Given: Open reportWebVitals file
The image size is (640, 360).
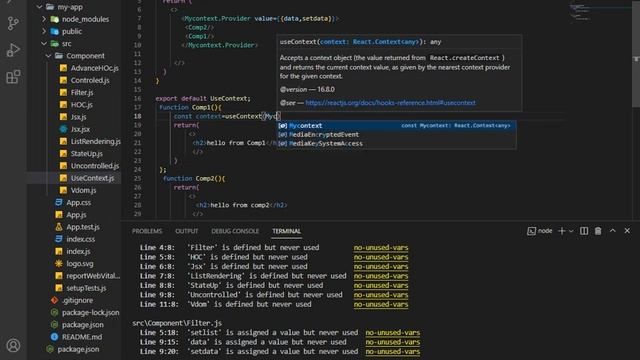Looking at the screenshot, I should click(93, 276).
